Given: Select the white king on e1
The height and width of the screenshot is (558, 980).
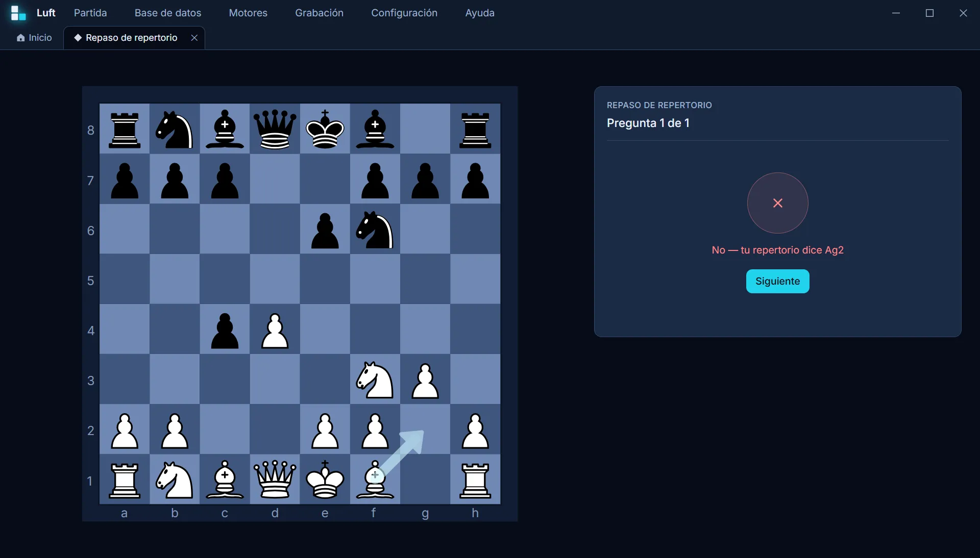Looking at the screenshot, I should (x=325, y=479).
